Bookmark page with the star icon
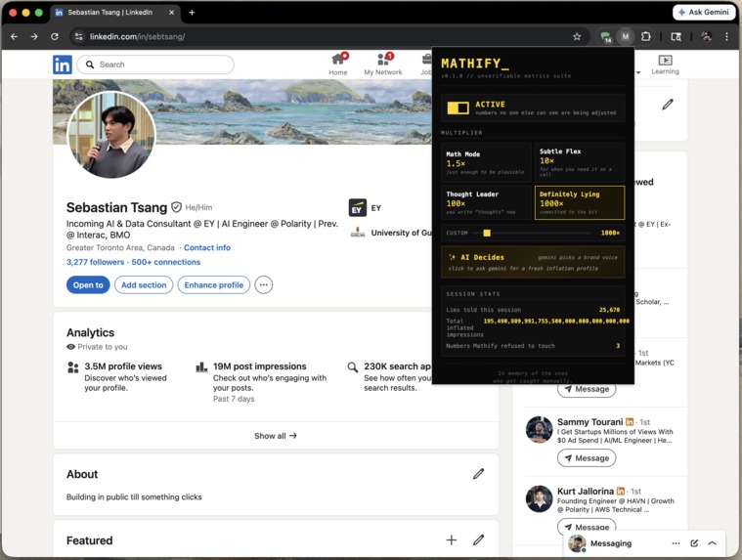This screenshot has width=742, height=560. [577, 36]
